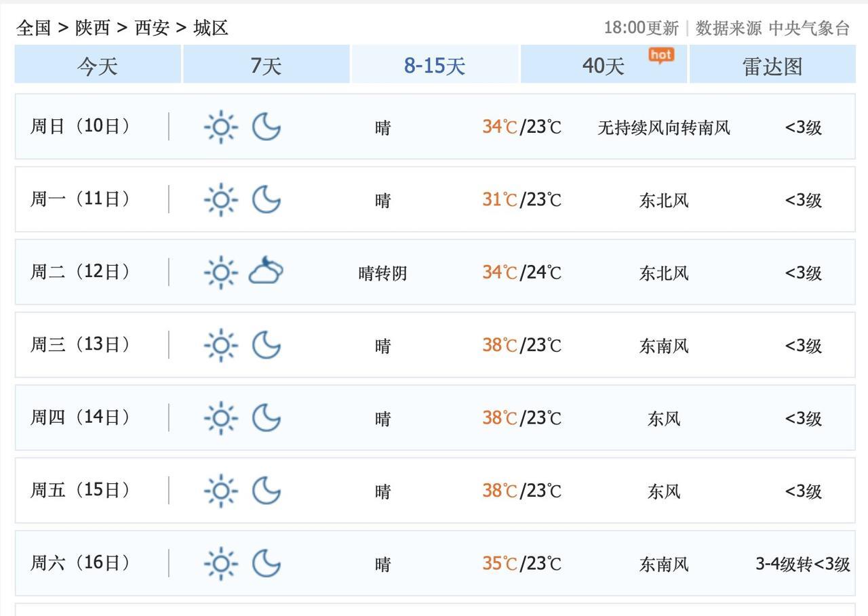Image resolution: width=868 pixels, height=616 pixels.
Task: Click the moon icon for Saturday 16th
Action: tap(267, 563)
